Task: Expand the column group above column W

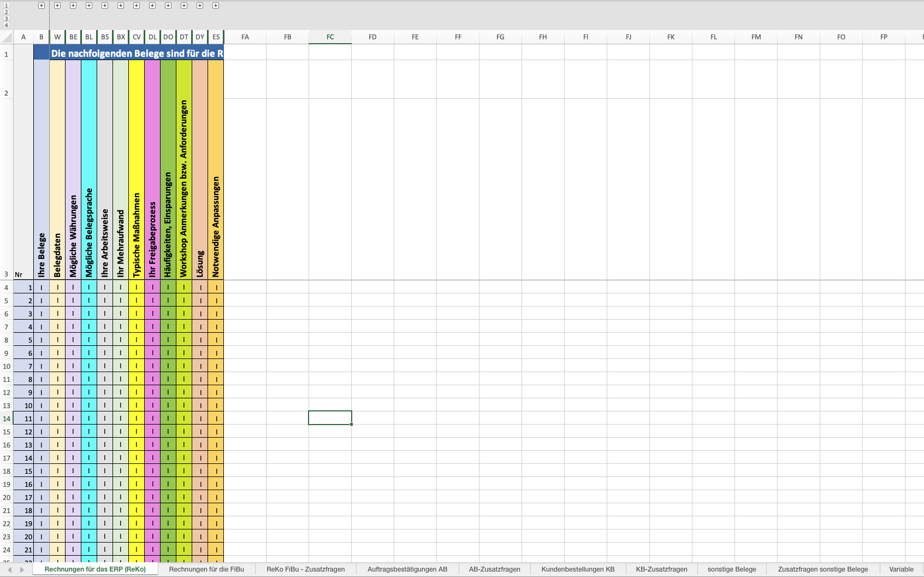Action: tap(57, 5)
